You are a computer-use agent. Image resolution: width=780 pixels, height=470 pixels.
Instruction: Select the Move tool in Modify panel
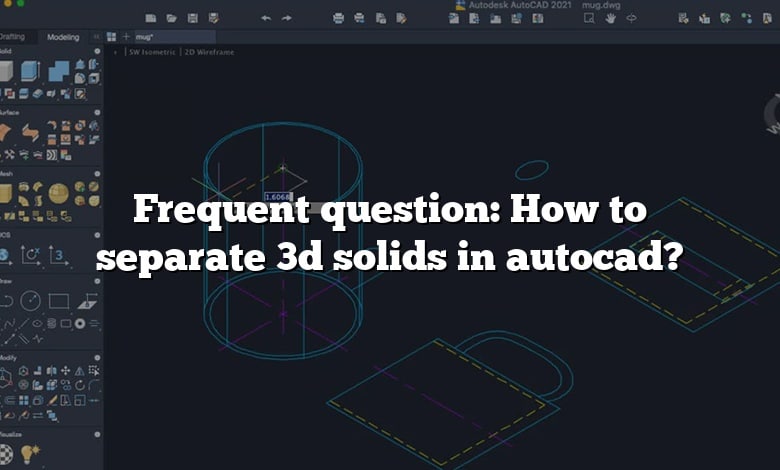click(65, 371)
